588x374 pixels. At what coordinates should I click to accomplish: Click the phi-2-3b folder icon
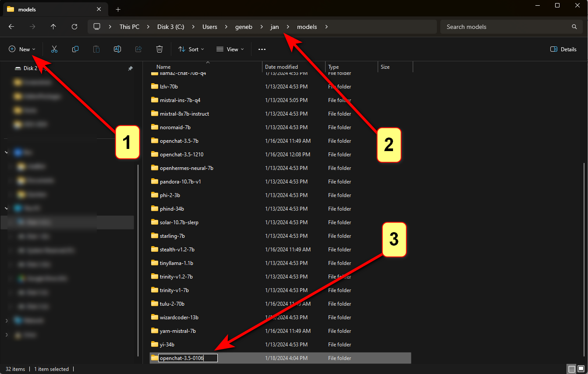154,195
